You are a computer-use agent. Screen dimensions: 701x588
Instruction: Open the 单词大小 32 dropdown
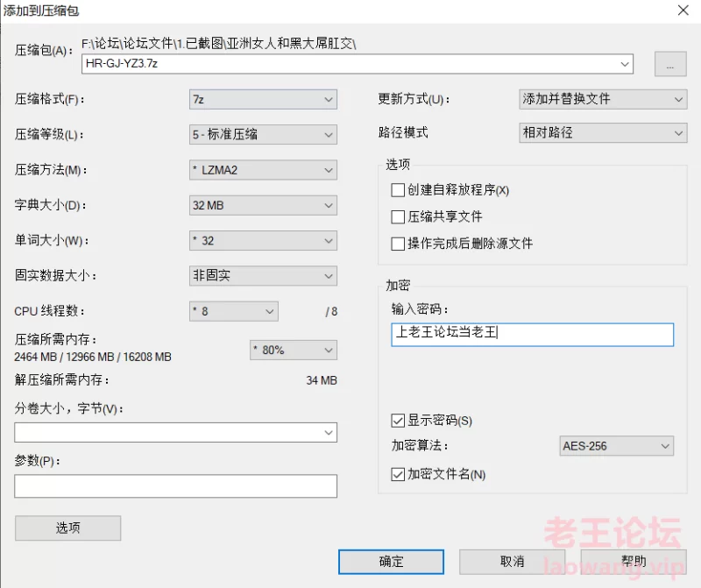click(263, 241)
